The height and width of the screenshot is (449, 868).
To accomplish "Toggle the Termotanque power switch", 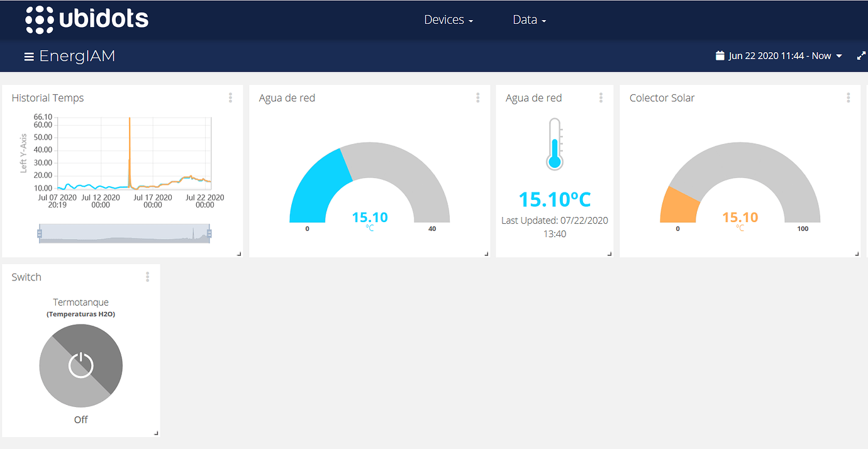I will pos(81,365).
